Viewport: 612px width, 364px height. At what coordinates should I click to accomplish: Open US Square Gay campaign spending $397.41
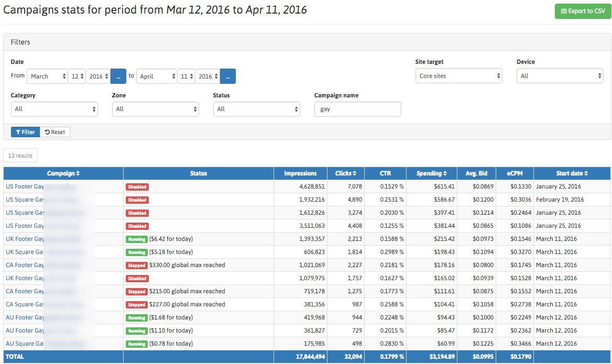(25, 213)
